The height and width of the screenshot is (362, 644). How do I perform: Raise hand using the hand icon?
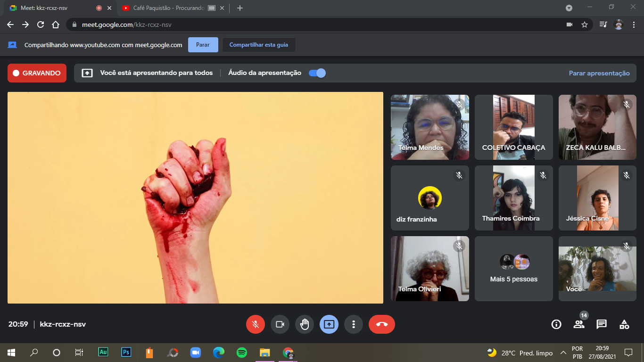click(x=305, y=324)
